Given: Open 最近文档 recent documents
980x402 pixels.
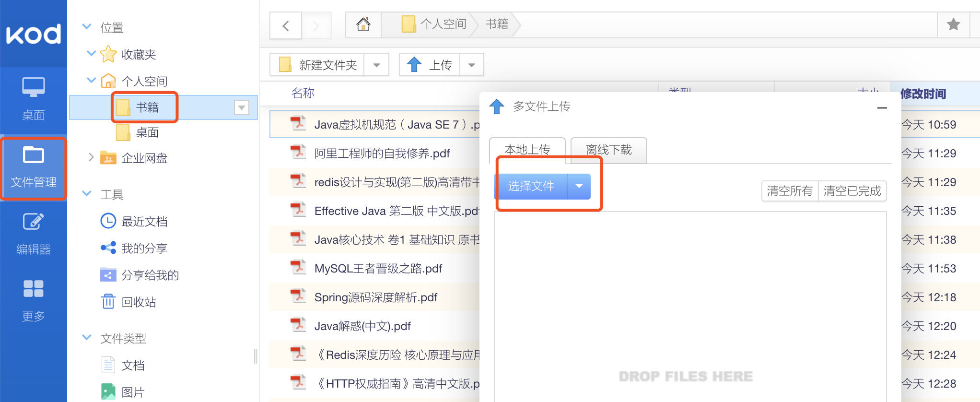Looking at the screenshot, I should pos(134,221).
